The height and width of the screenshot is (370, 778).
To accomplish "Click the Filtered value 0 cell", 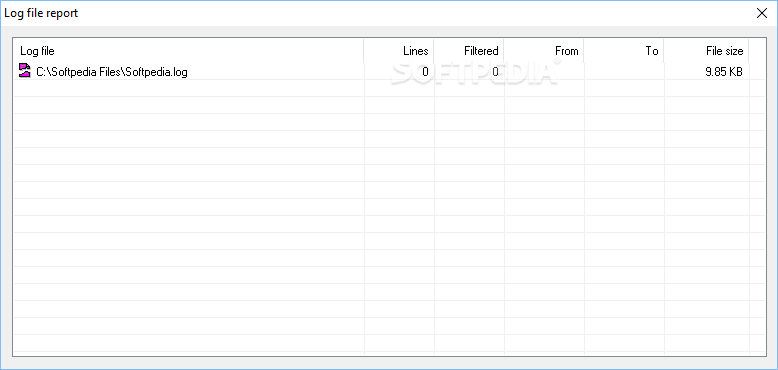I will pos(469,72).
